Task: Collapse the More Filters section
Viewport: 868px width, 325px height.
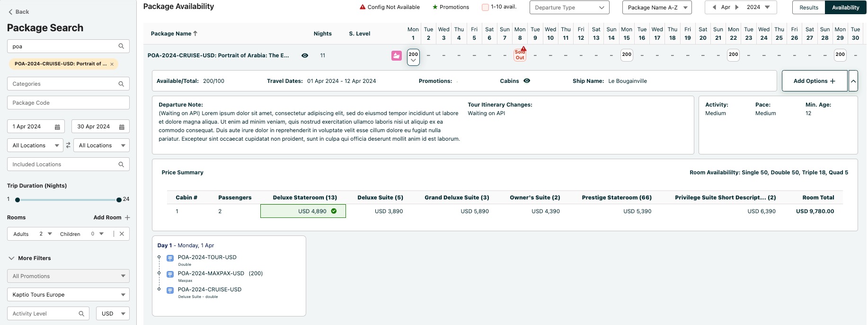Action: point(11,258)
